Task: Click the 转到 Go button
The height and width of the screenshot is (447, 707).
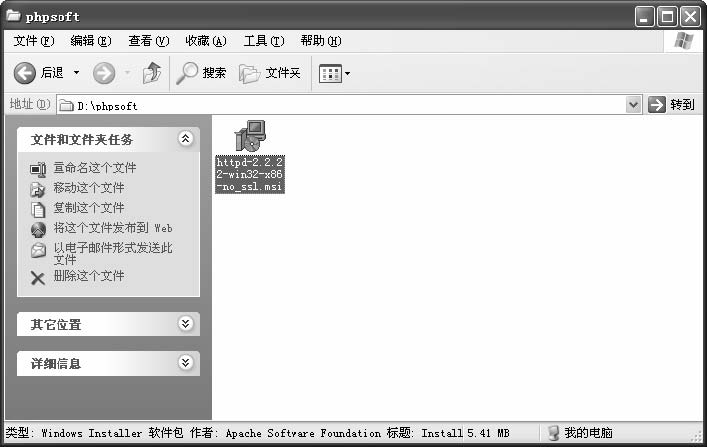Action: [671, 105]
